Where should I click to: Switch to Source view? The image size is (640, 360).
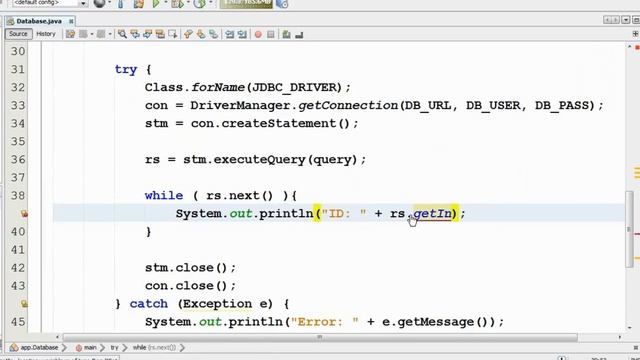click(x=18, y=34)
